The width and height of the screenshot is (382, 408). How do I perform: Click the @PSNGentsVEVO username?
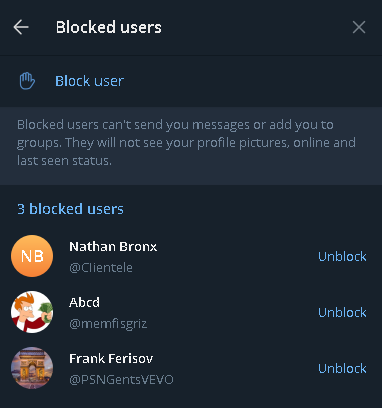coord(121,380)
